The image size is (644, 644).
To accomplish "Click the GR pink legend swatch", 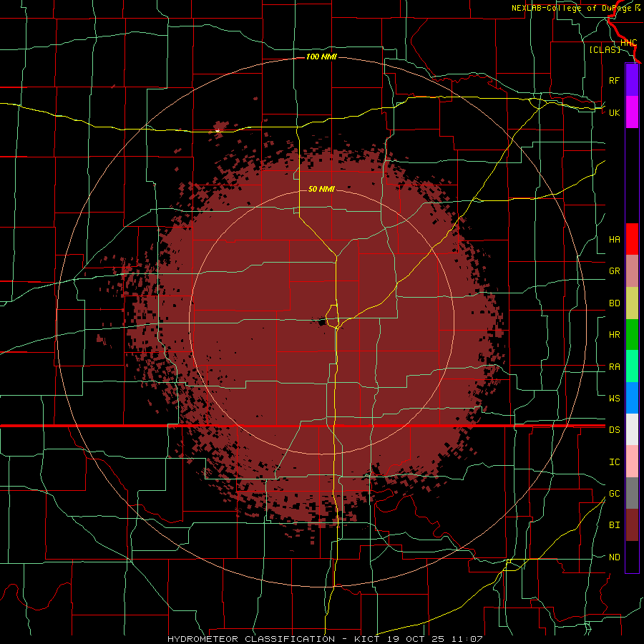I will pyautogui.click(x=632, y=270).
